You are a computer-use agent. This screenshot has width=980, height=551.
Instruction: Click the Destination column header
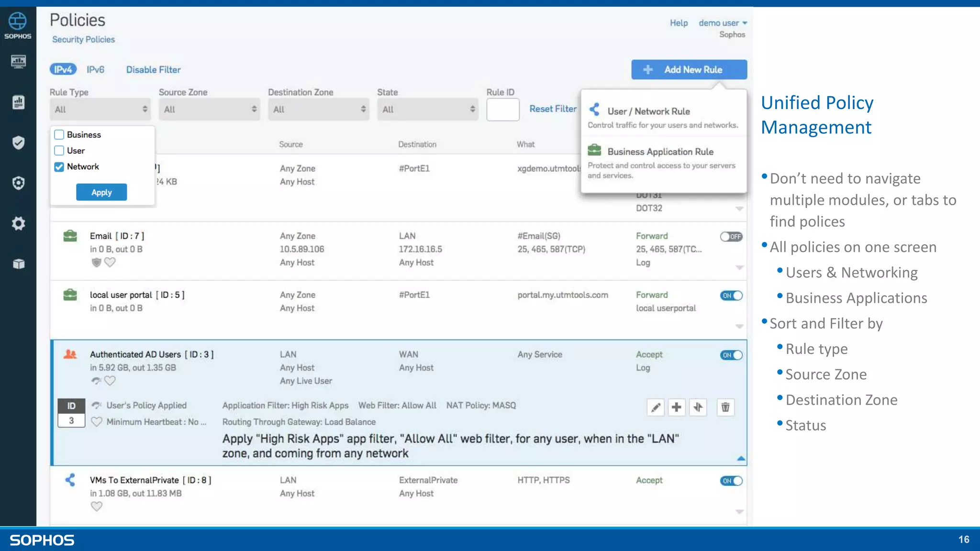(x=417, y=144)
